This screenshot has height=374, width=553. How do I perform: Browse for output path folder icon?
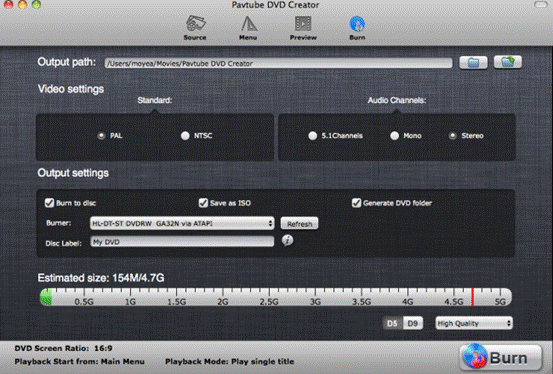[x=473, y=63]
